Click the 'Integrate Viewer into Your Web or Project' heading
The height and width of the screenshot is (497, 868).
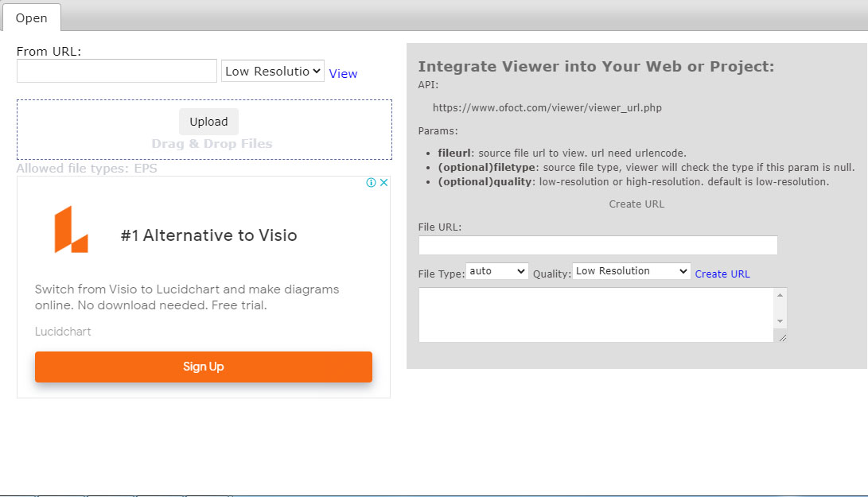tap(596, 67)
